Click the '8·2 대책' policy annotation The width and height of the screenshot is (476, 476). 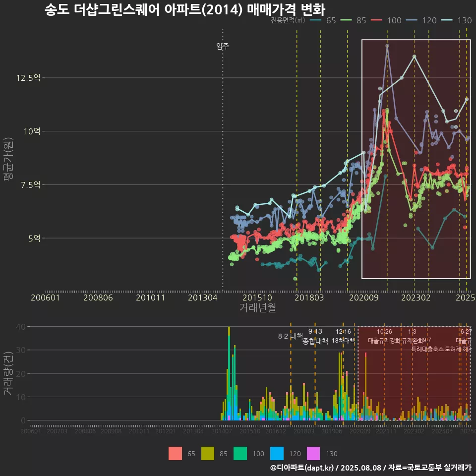pos(291,336)
